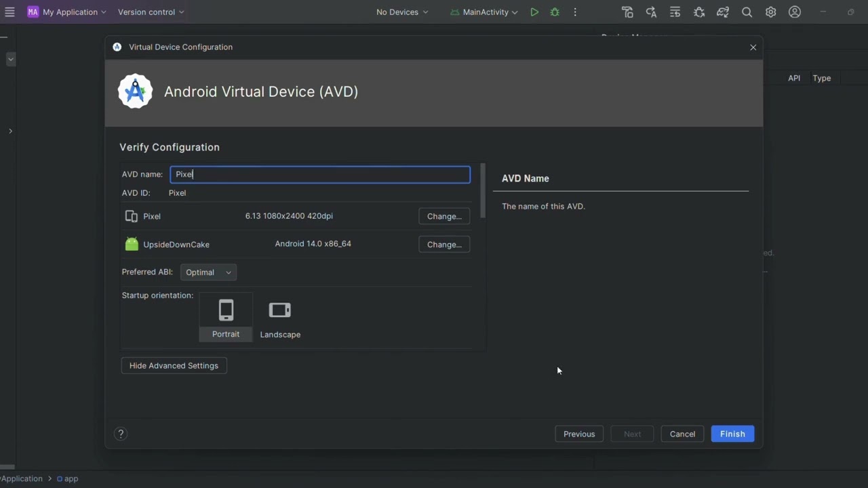Open Search Everywhere magnifier

click(x=747, y=12)
